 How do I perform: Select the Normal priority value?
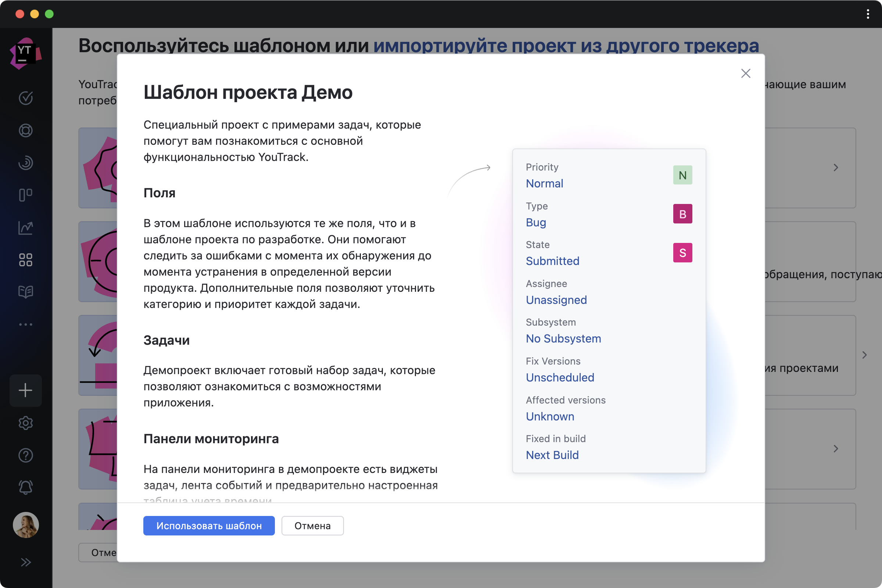pos(544,183)
